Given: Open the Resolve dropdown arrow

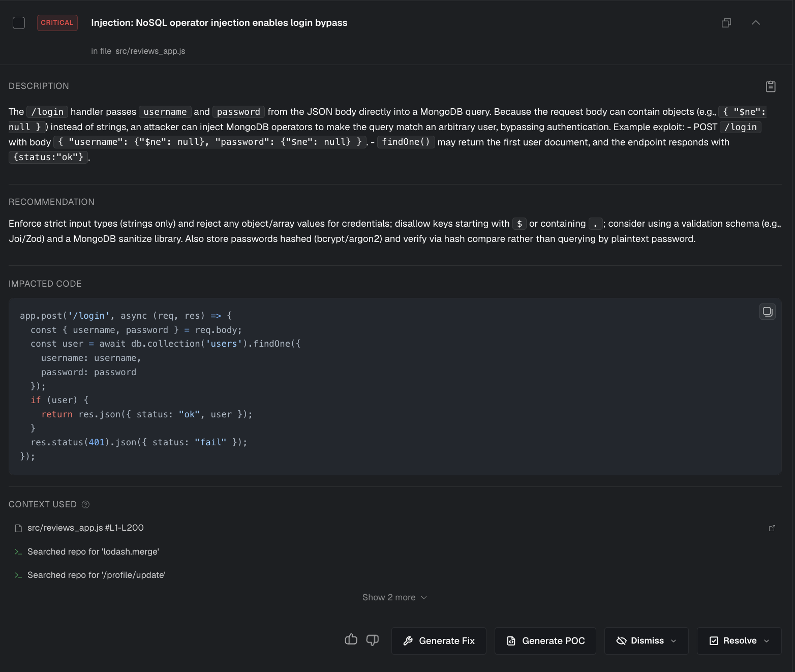Looking at the screenshot, I should [767, 641].
